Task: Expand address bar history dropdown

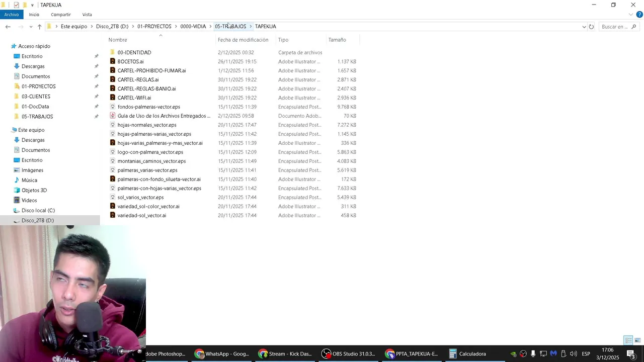Action: tap(584, 27)
